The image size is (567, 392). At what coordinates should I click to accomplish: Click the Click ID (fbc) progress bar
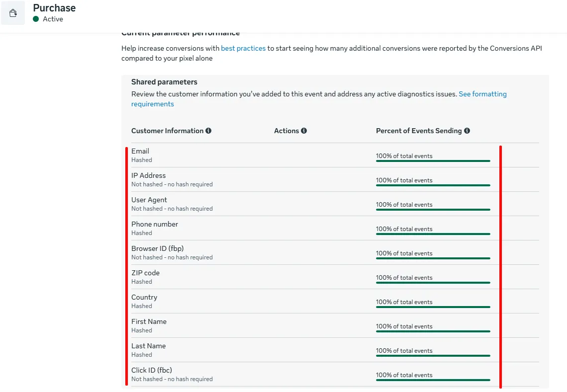point(433,380)
